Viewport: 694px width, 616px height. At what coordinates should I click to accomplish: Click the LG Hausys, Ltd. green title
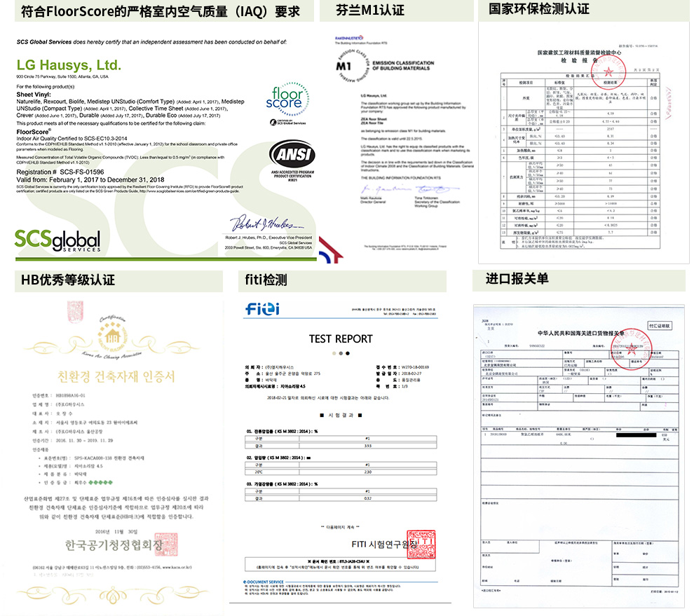point(69,65)
